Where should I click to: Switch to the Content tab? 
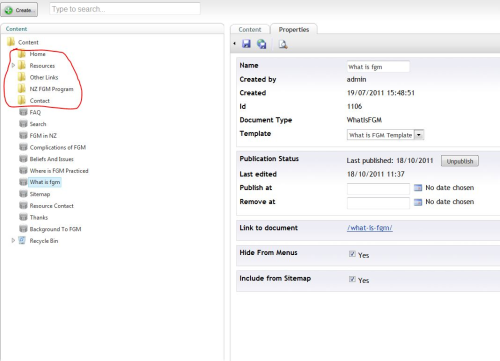pos(250,29)
